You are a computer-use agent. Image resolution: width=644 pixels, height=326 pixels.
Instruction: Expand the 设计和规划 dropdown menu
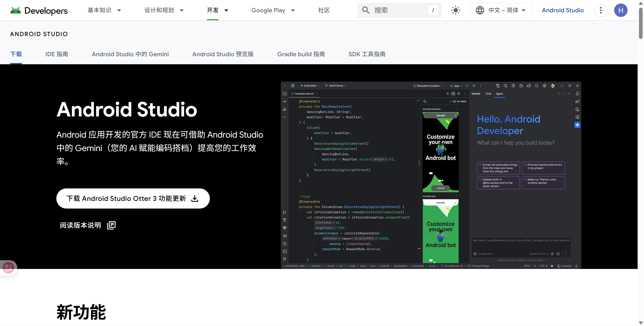tap(164, 10)
